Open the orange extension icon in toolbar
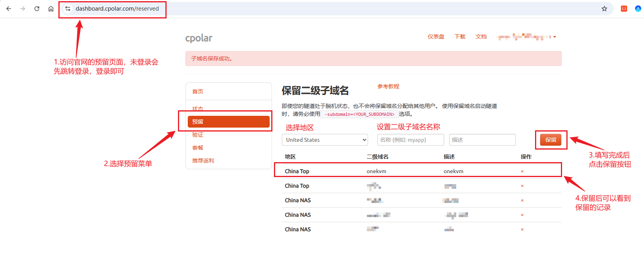The width and height of the screenshot is (644, 254). coord(624,9)
